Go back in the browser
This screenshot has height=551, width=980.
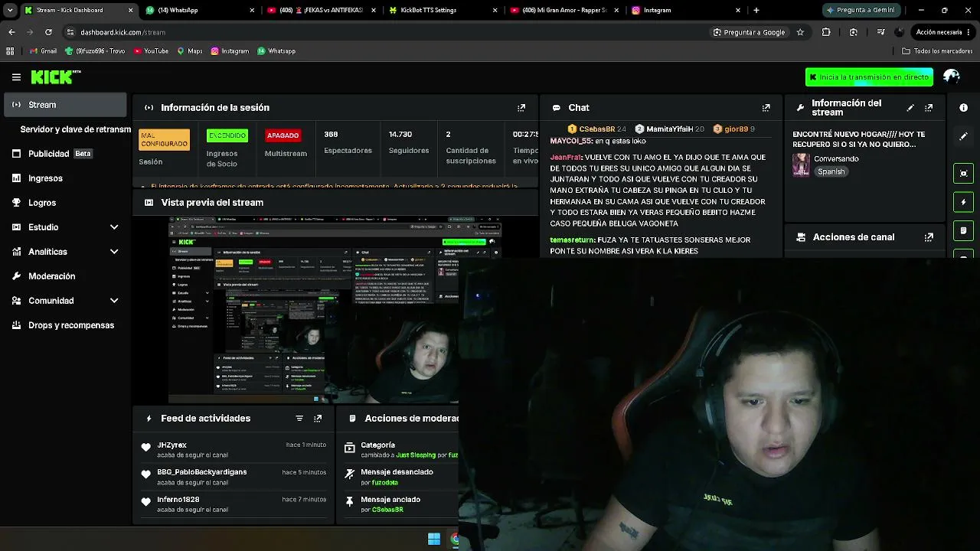[11, 32]
